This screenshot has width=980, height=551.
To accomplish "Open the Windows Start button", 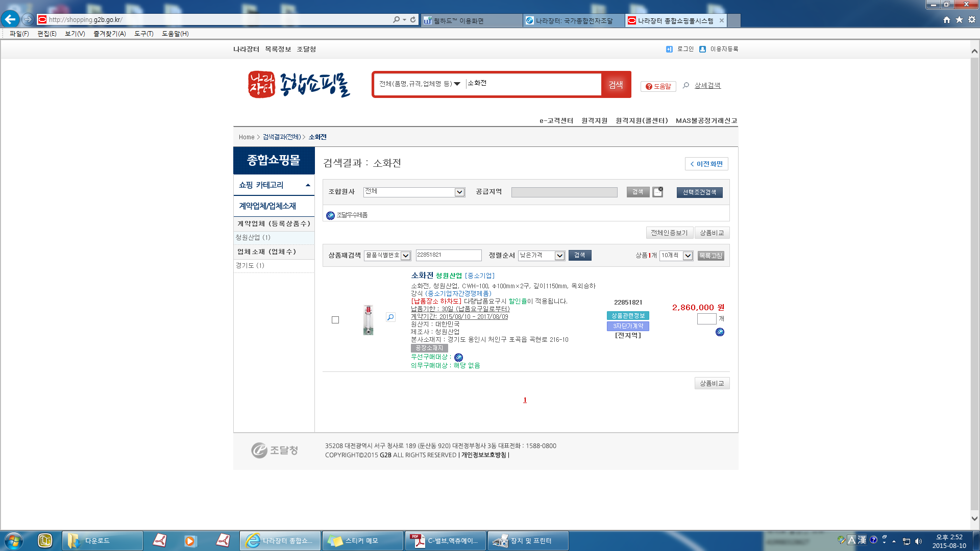I will [13, 541].
